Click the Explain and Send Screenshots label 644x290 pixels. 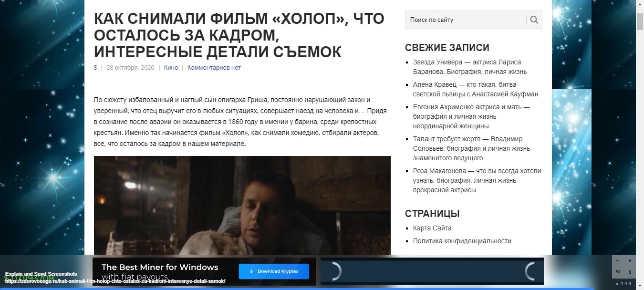pyautogui.click(x=41, y=274)
